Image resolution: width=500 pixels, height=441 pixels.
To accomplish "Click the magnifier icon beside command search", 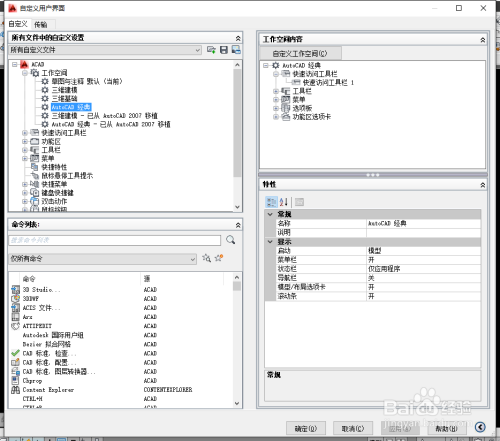I will point(231,240).
